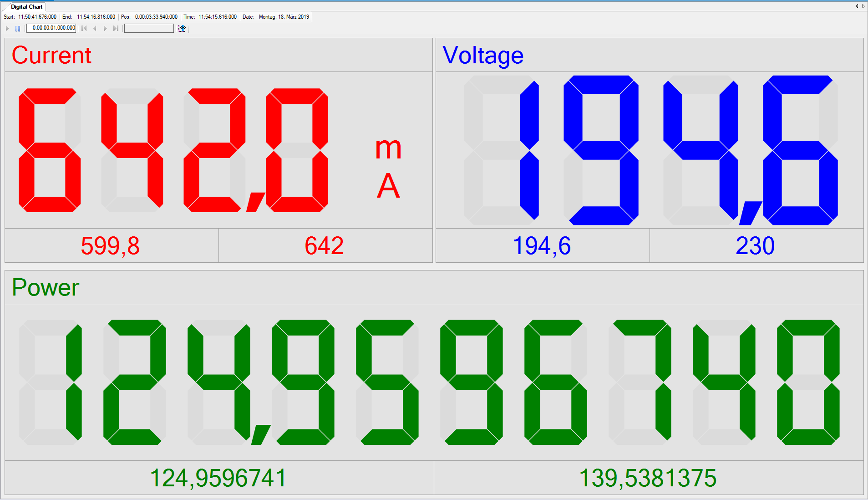Click the Voltage value 230

pyautogui.click(x=755, y=246)
